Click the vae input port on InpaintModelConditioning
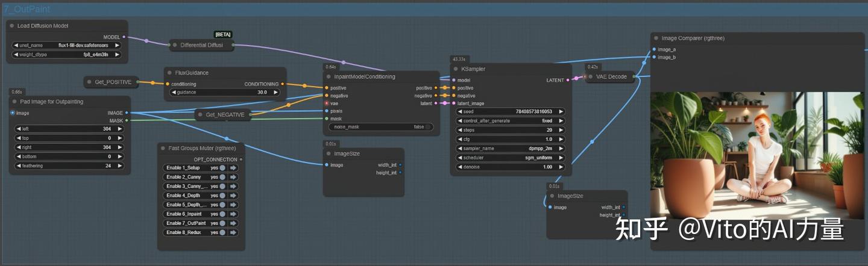 [x=327, y=104]
